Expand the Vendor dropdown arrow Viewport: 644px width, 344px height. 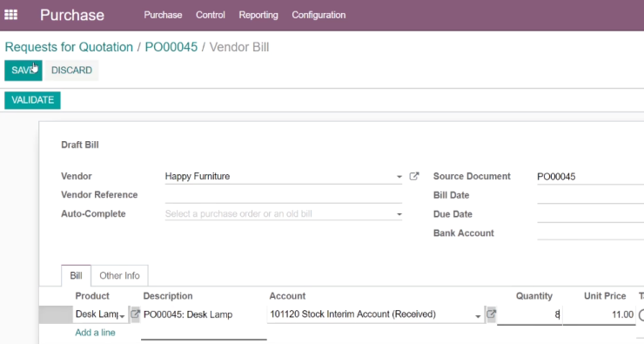click(399, 177)
